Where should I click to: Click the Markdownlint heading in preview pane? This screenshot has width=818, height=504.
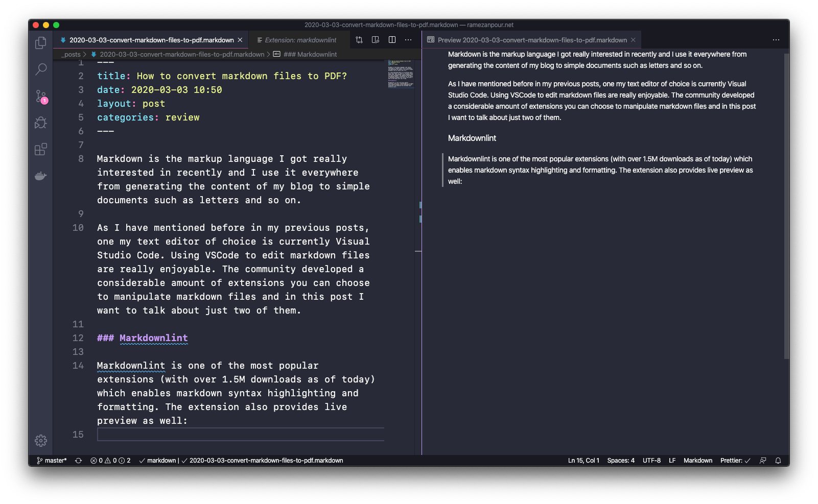[472, 138]
